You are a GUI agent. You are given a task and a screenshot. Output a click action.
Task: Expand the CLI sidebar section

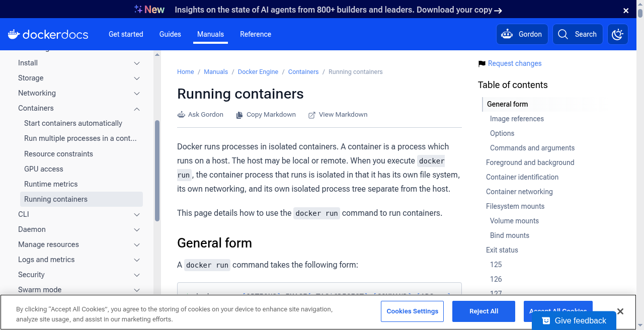coord(137,215)
